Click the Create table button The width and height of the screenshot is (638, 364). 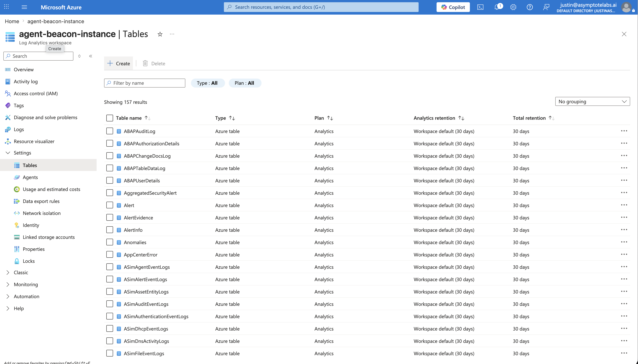(x=119, y=63)
